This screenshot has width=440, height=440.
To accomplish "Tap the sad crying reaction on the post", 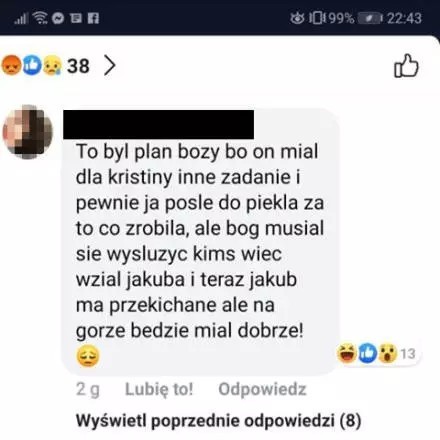I will point(52,65).
